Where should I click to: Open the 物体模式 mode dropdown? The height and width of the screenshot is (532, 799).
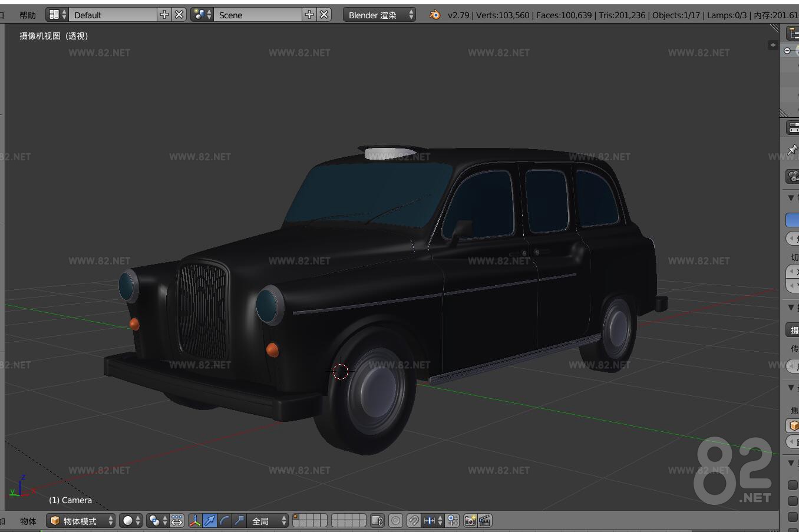pos(80,520)
